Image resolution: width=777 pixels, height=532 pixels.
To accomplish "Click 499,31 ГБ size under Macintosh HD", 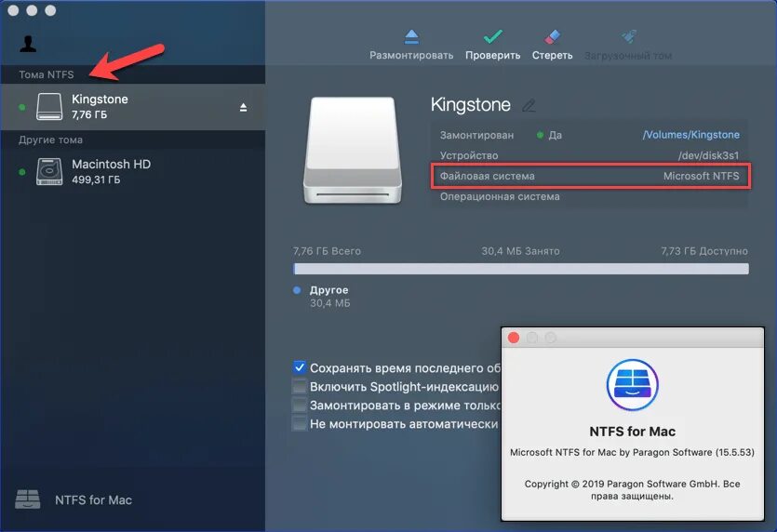I will pos(96,180).
